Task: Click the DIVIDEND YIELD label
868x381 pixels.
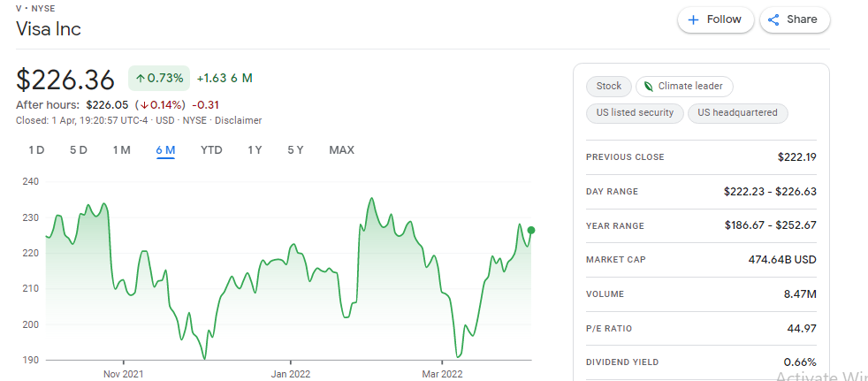Action: 622,362
